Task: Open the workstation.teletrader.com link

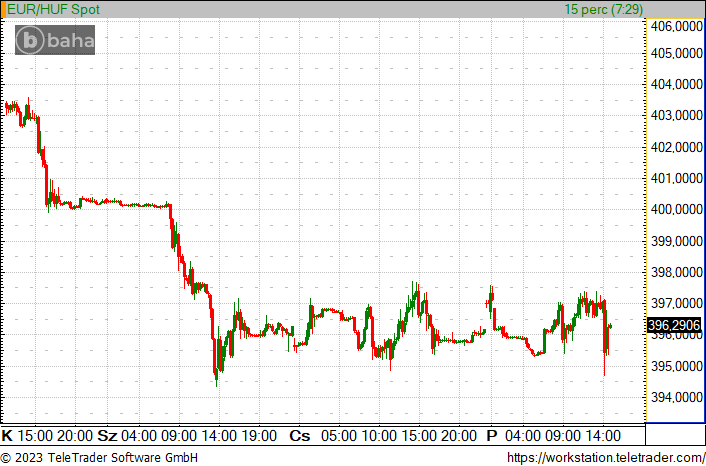Action: coord(606,458)
